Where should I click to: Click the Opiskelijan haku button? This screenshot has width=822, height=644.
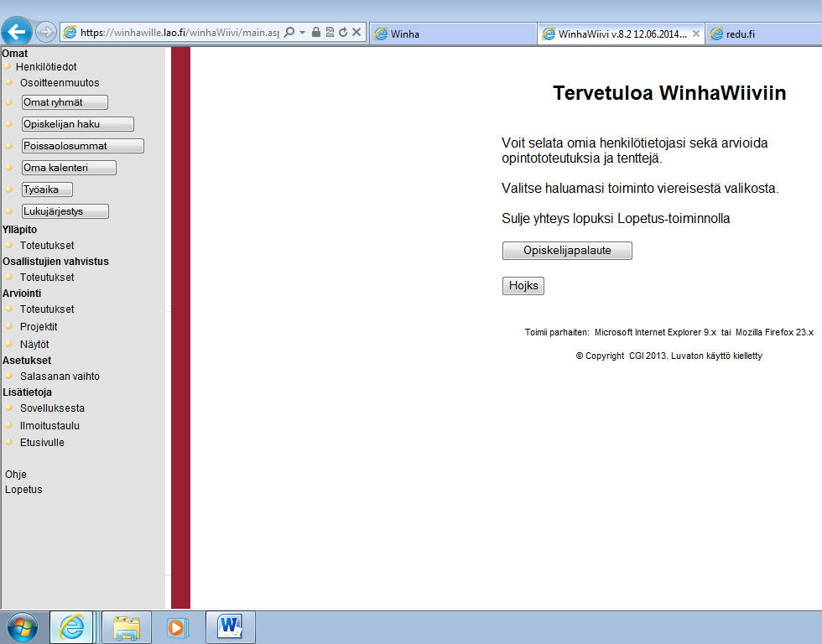click(x=77, y=124)
